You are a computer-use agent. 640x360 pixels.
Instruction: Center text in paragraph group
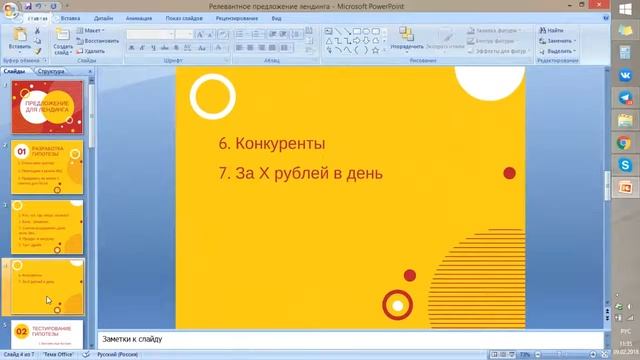point(250,48)
